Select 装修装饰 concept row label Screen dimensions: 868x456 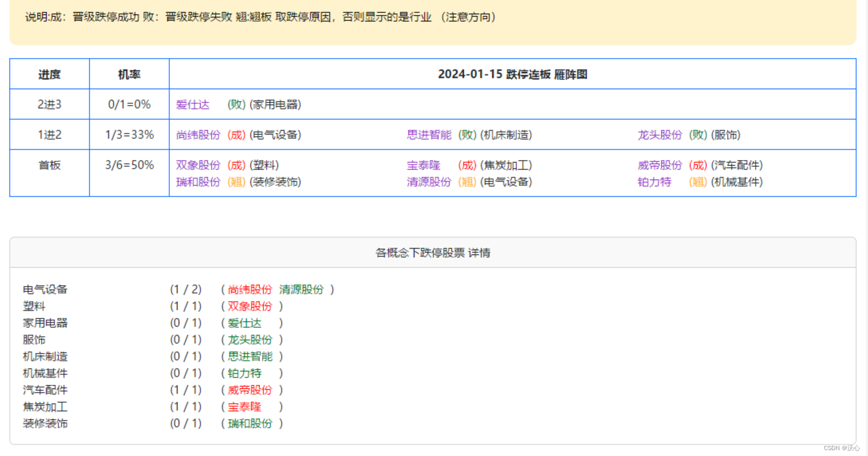[45, 424]
